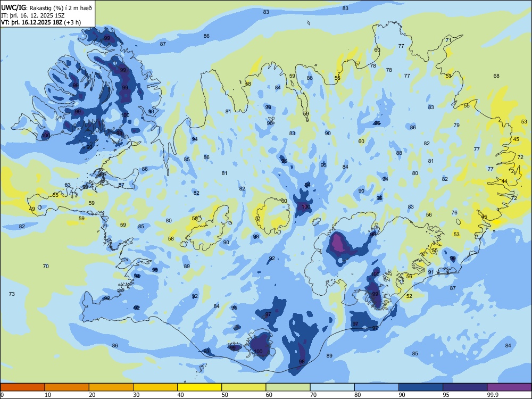Viewport: 532px width, 399px height.
Task: Click the '20' tick label in the legend
Action: point(92,395)
